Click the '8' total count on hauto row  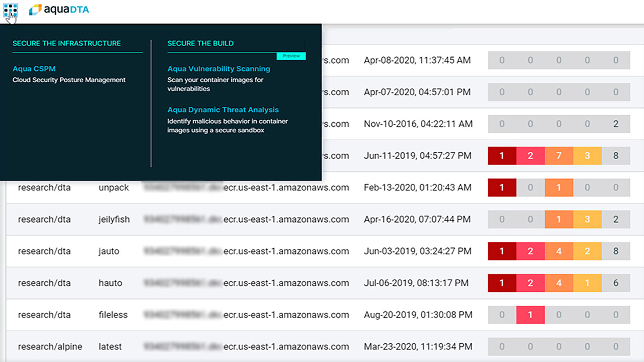[x=616, y=283]
